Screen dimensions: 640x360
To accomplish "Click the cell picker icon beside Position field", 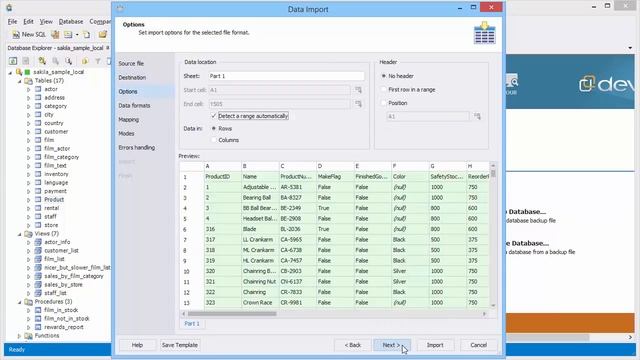I will point(477,117).
